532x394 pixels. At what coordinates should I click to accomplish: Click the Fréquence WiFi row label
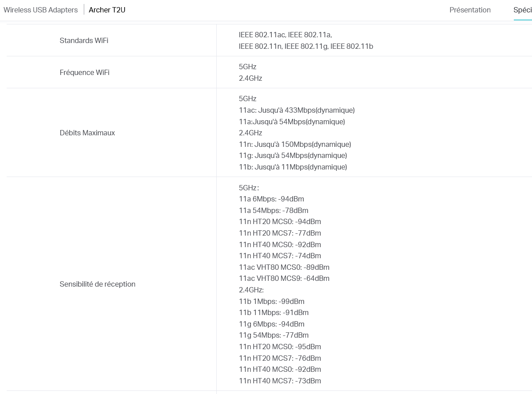[x=84, y=72]
